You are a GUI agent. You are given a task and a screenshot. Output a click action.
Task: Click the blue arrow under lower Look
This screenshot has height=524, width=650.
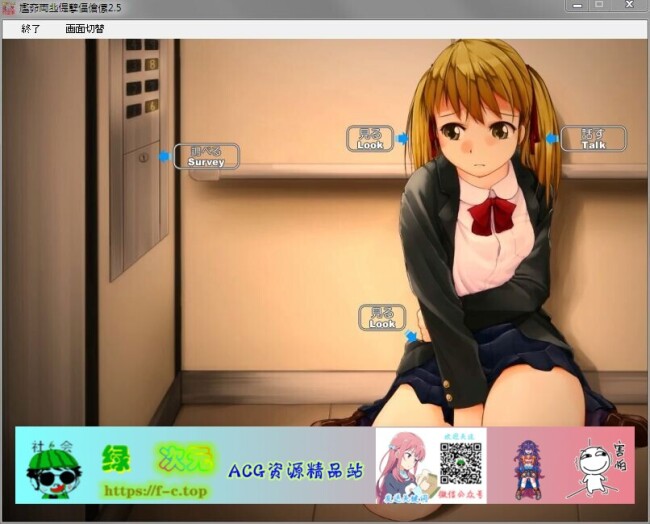click(410, 337)
